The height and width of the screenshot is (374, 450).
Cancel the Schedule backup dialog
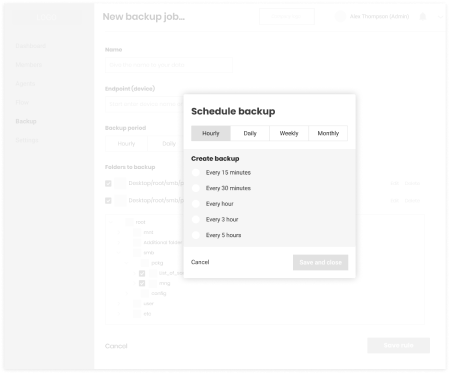[x=200, y=262]
